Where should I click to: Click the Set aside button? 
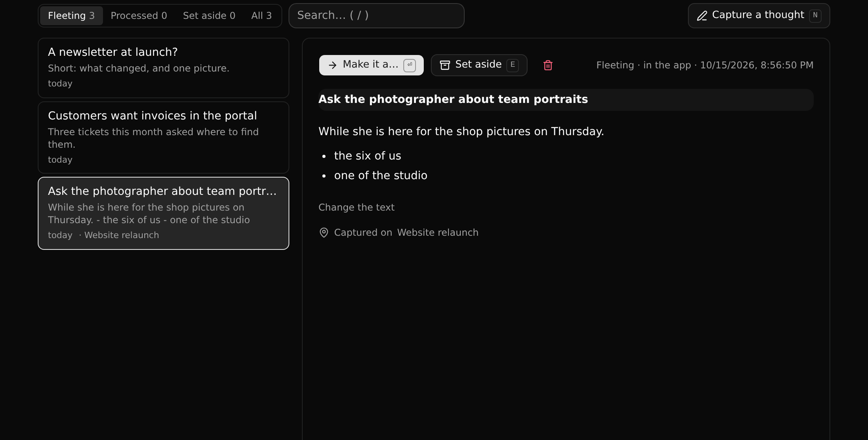[x=479, y=65]
